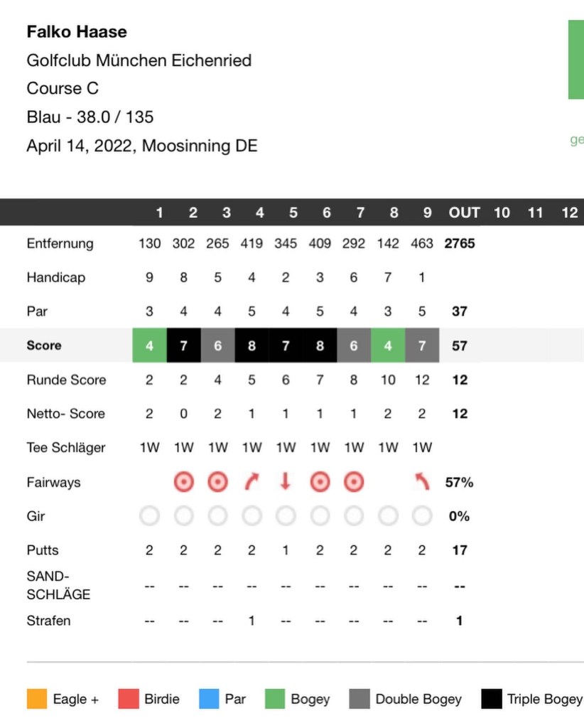
Task: Click the fairway hit target icon for hole 3
Action: pos(217,482)
